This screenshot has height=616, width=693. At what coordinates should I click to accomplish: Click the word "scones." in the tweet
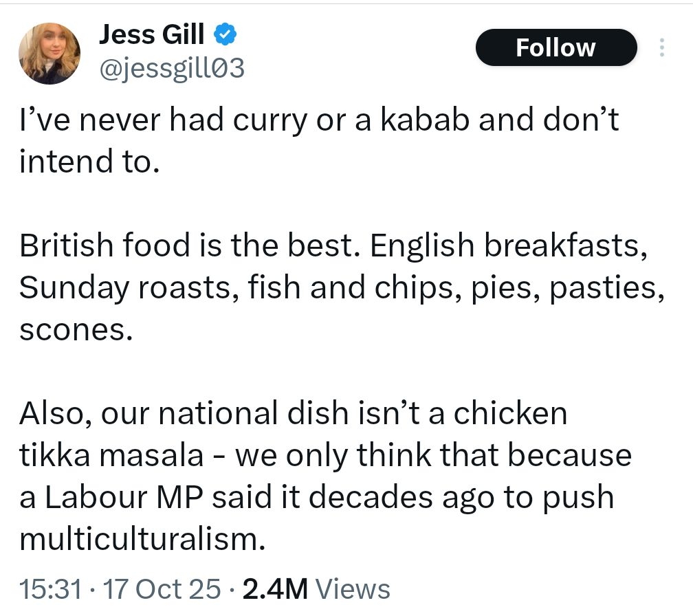74,330
